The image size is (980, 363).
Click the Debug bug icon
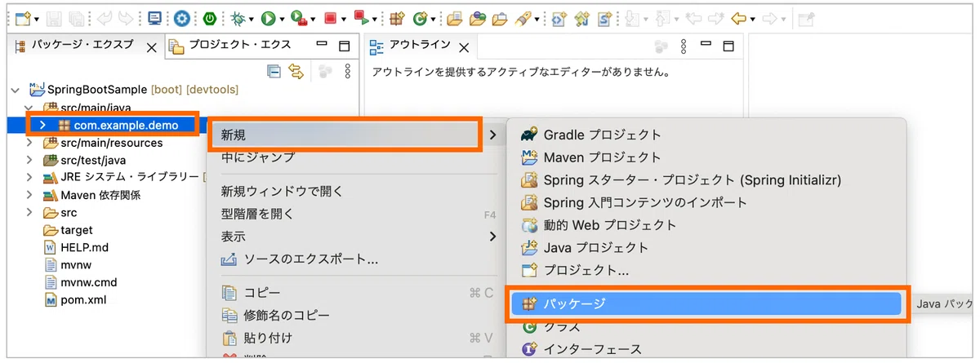[x=236, y=17]
